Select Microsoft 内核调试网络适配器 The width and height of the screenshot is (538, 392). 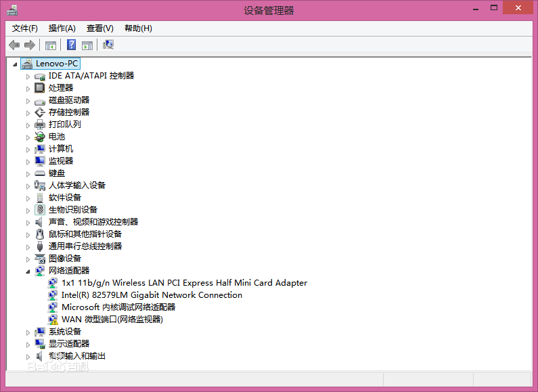point(118,307)
